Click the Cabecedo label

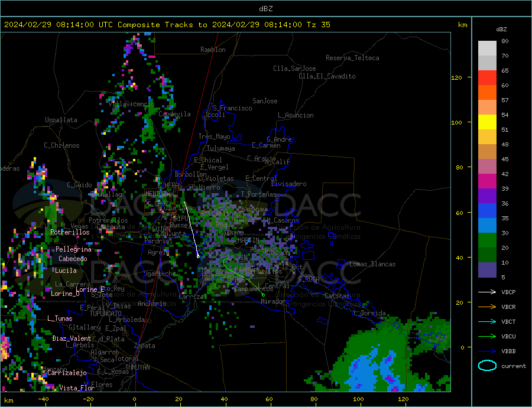click(73, 259)
